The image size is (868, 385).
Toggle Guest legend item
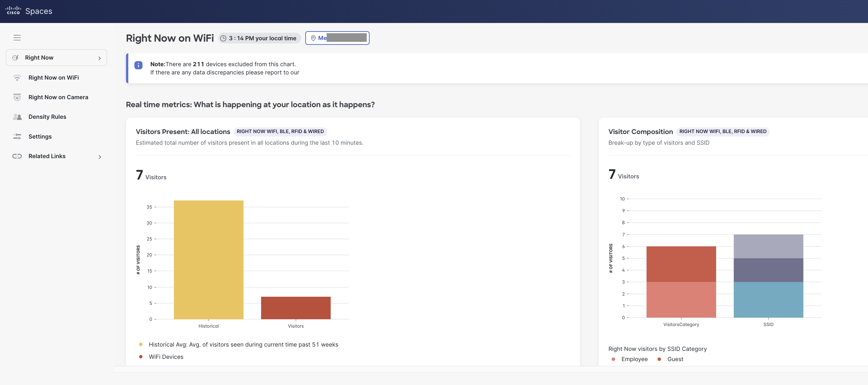675,359
